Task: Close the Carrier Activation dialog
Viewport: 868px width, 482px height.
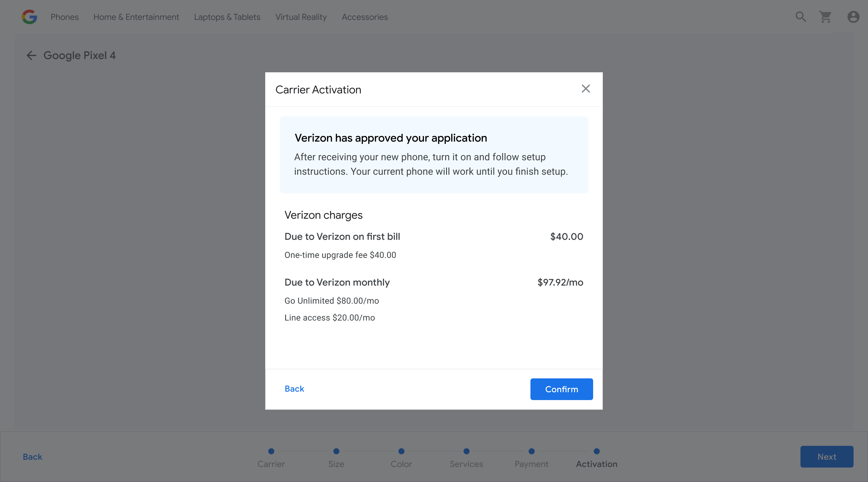Action: coord(586,89)
